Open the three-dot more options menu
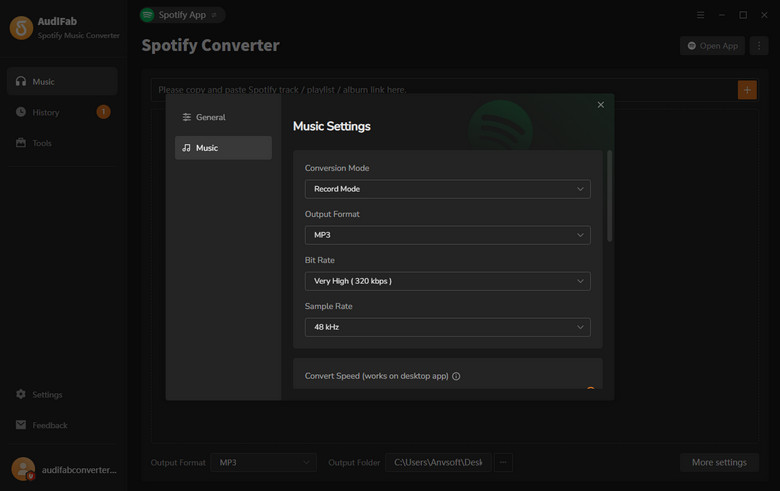The image size is (780, 491). [759, 46]
